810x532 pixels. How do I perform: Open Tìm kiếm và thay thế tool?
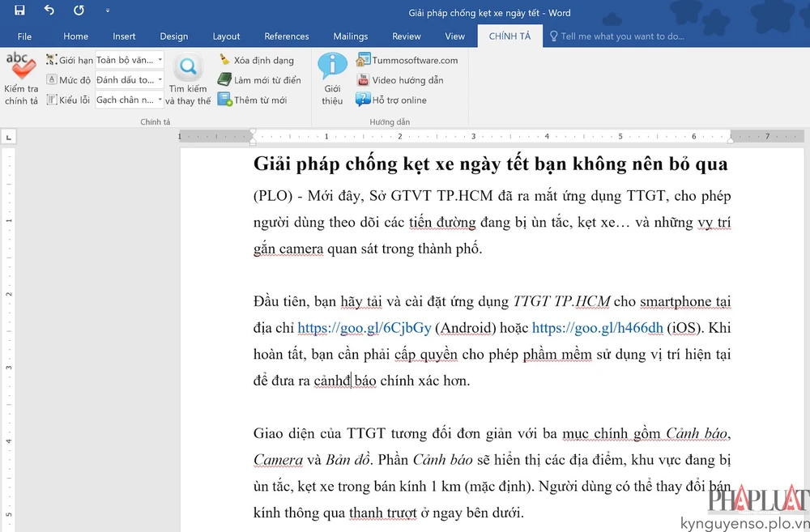coord(188,79)
